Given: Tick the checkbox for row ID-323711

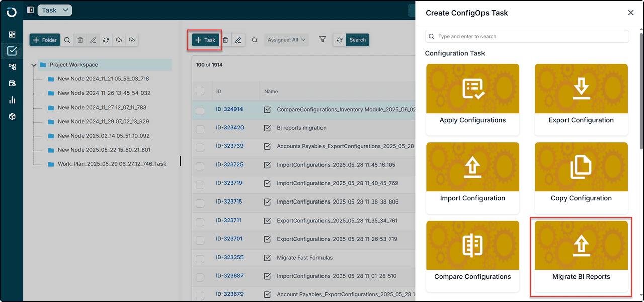Looking at the screenshot, I should click(x=200, y=222).
